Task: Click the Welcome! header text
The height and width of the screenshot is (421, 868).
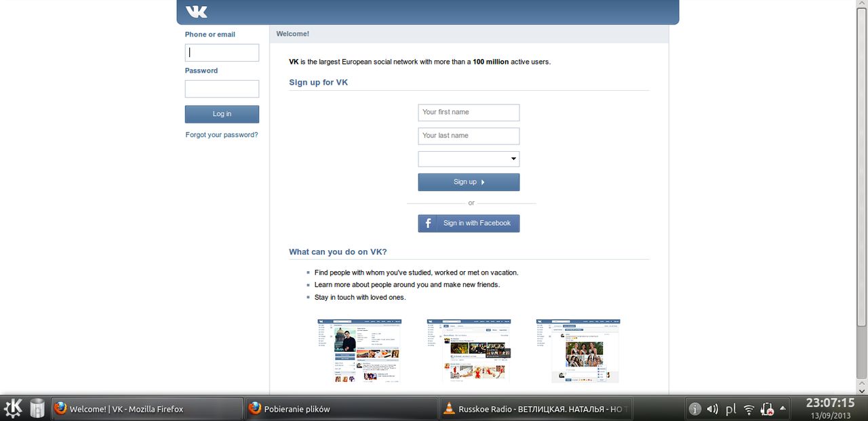Action: pyautogui.click(x=293, y=34)
